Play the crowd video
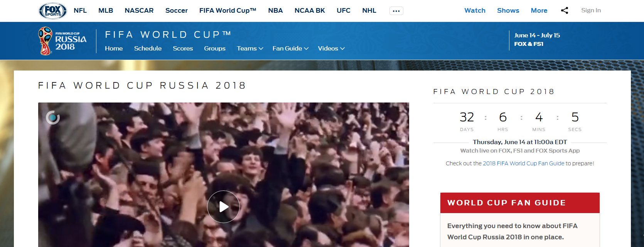Image resolution: width=644 pixels, height=247 pixels. (223, 207)
